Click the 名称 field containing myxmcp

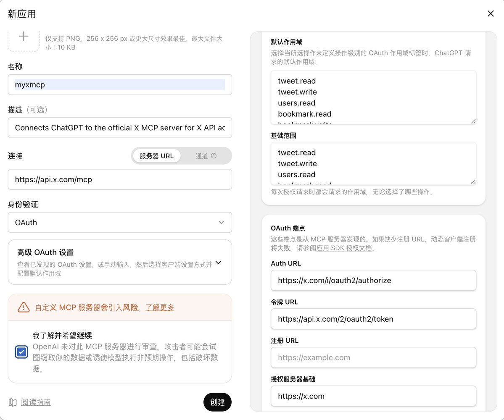coord(120,84)
